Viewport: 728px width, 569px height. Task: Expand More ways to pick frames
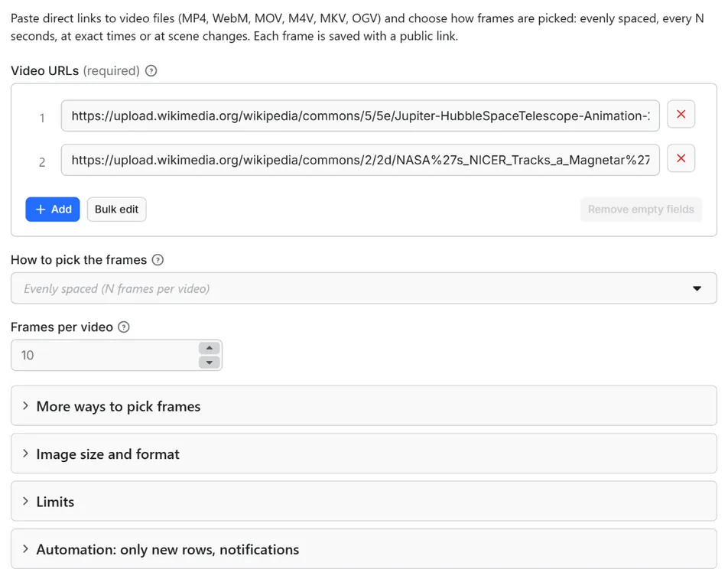[x=363, y=406]
